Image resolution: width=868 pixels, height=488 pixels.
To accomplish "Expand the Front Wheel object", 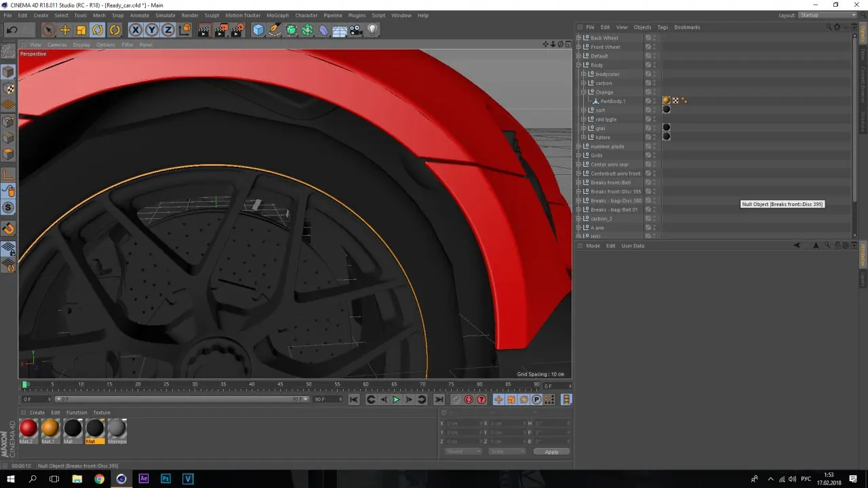I will coord(579,47).
